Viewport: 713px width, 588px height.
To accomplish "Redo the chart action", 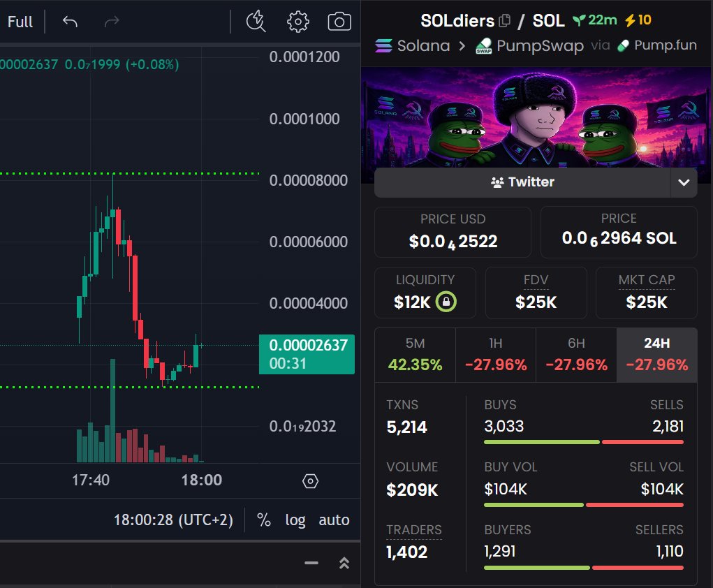I will [112, 22].
